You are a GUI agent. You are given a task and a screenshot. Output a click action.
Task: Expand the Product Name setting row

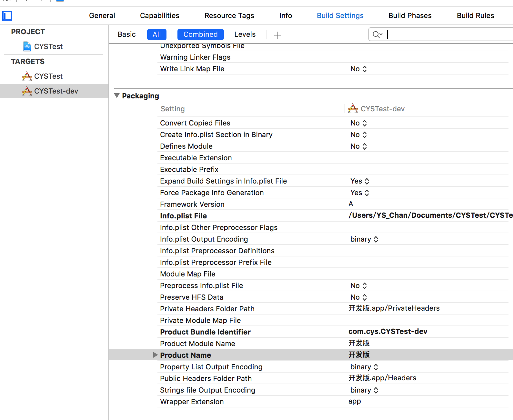point(155,355)
